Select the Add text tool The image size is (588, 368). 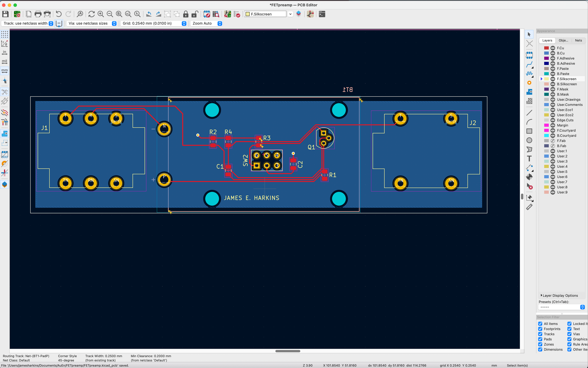529,159
